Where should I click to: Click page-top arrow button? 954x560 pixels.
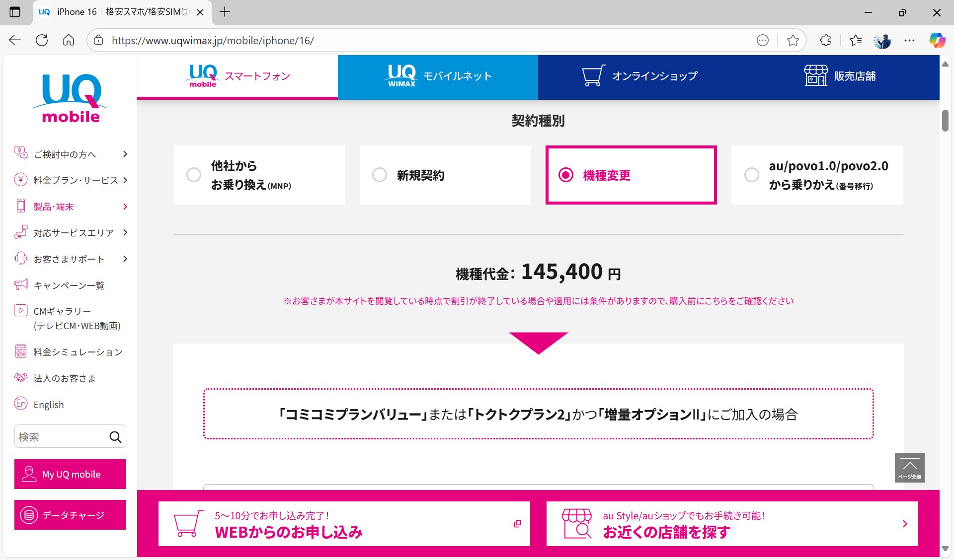(909, 467)
